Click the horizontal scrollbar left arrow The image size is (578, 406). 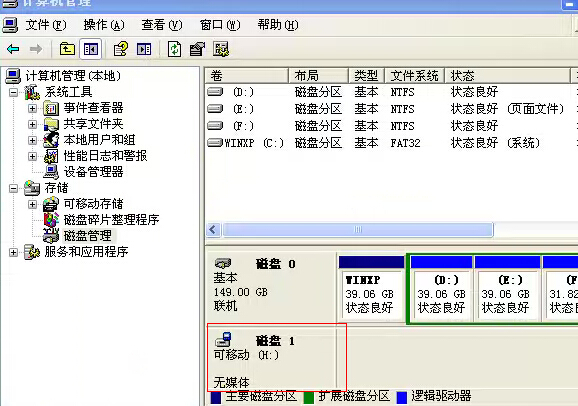[214, 230]
